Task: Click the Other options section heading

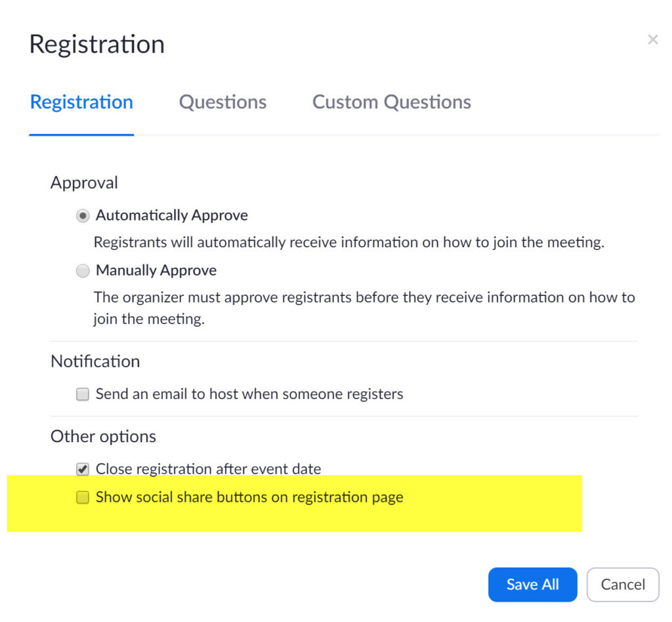Action: pos(103,436)
